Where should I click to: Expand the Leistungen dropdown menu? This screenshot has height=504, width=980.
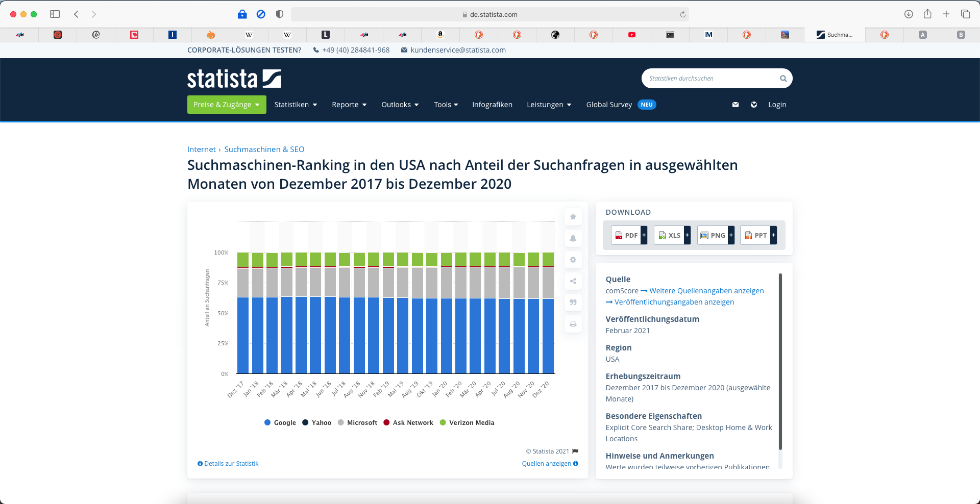[x=549, y=105]
